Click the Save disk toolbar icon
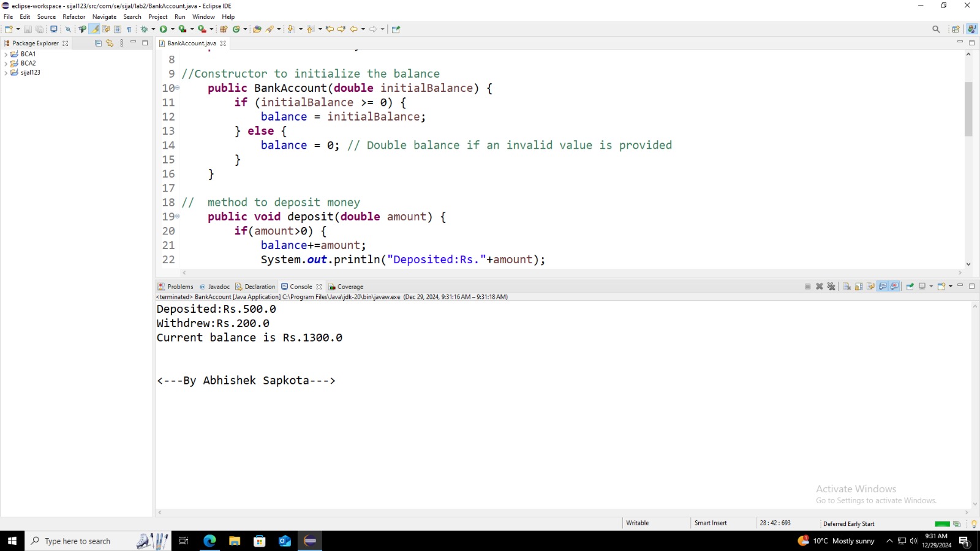 pyautogui.click(x=28, y=29)
